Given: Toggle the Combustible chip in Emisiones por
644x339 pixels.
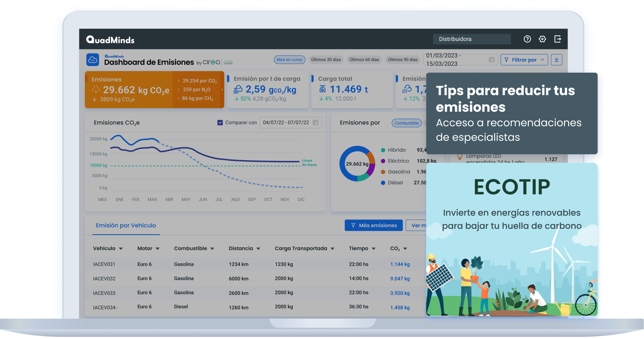Looking at the screenshot, I should pyautogui.click(x=406, y=123).
